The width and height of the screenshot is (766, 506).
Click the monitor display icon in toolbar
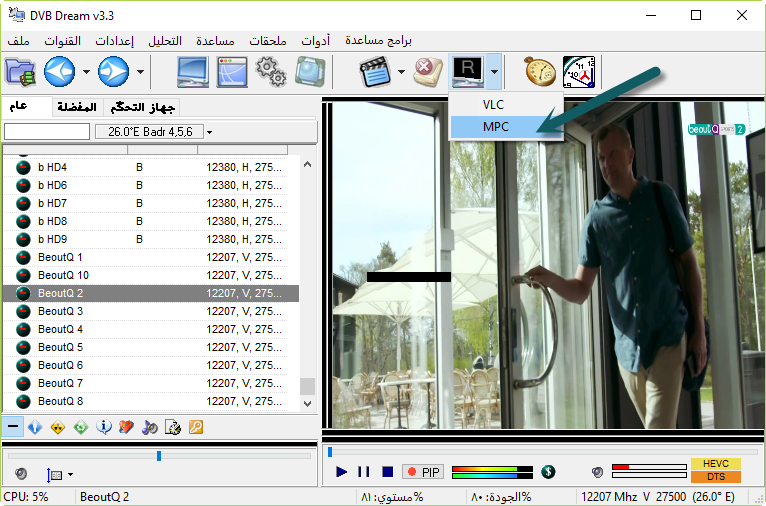(193, 72)
